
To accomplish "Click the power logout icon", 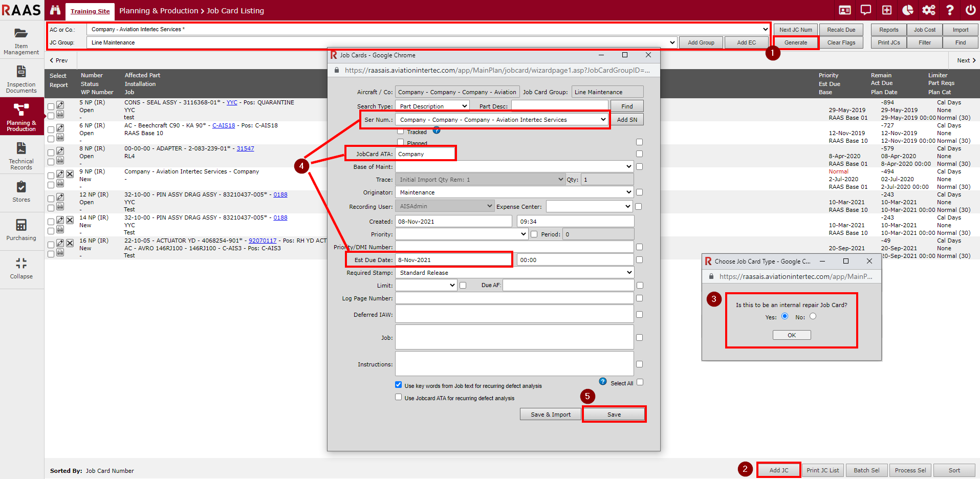I will click(970, 10).
